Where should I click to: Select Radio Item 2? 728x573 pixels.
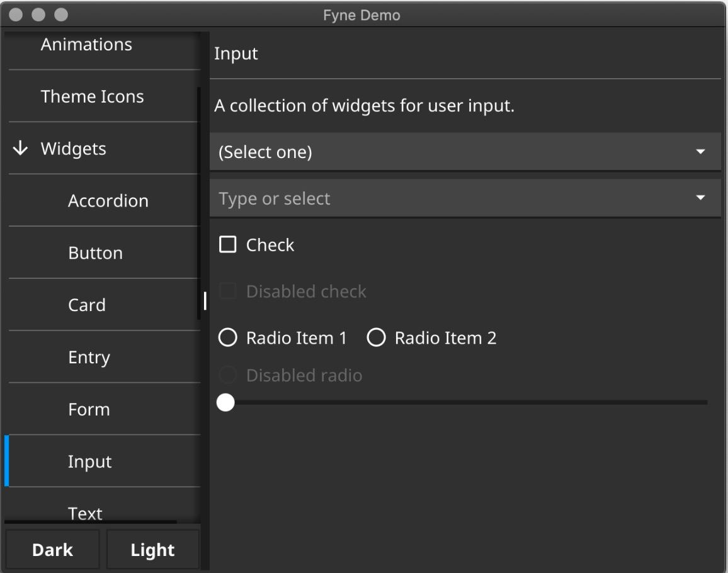376,338
